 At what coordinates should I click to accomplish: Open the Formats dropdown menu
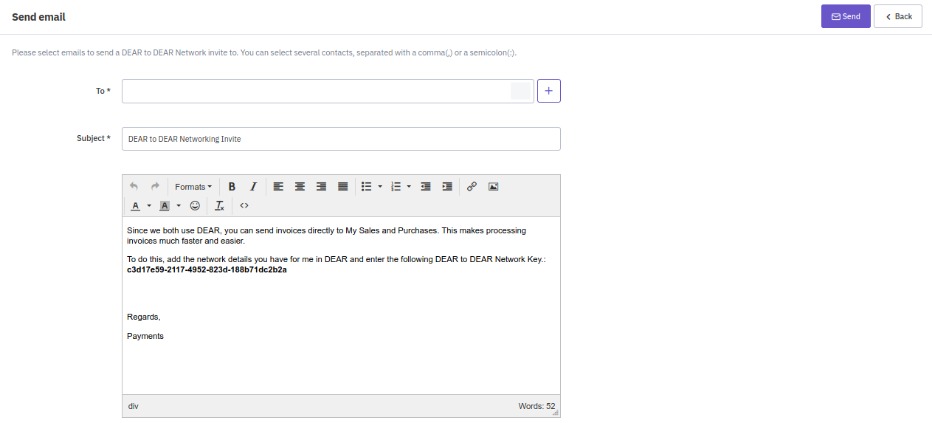(x=193, y=187)
